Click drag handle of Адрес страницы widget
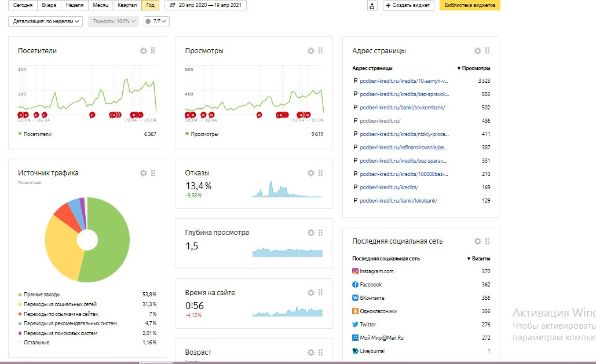Viewport: 596px width, 364px height. (487, 50)
